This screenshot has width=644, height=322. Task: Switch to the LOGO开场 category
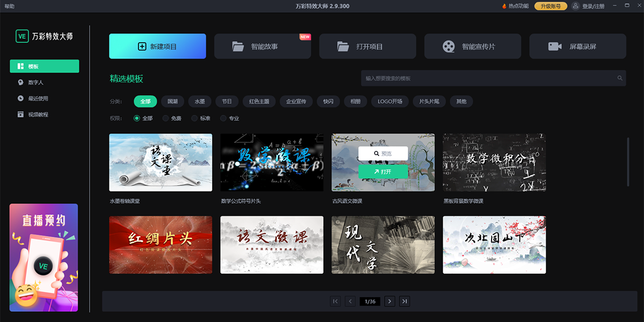point(390,101)
